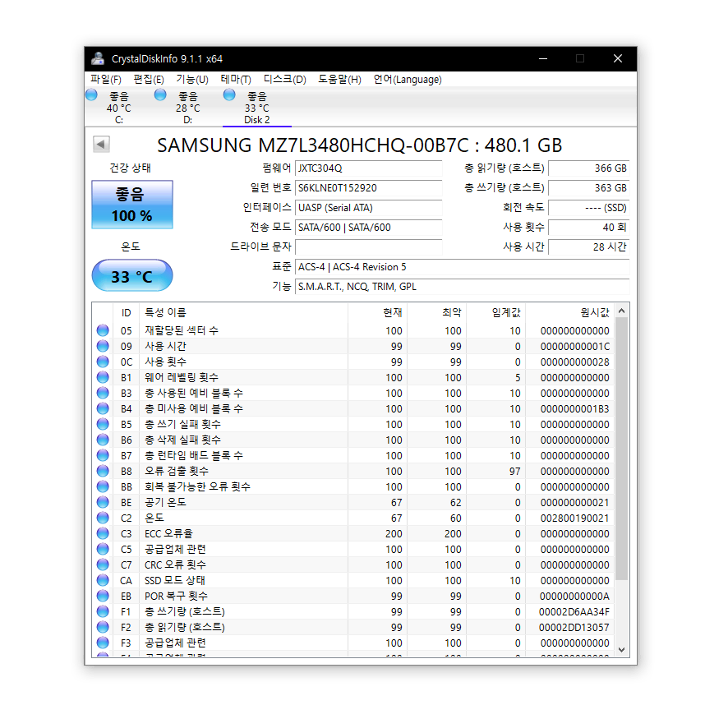
Task: Click status orb of attribute 0C 사용 횟수
Action: (x=103, y=362)
